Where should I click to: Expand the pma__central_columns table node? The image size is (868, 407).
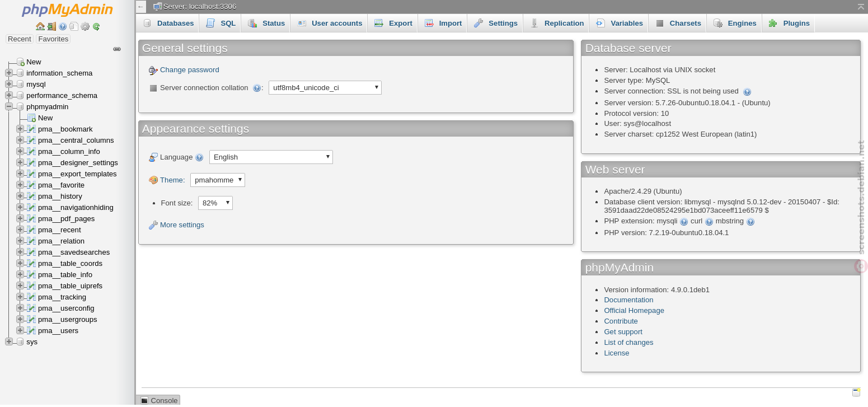[x=20, y=140]
